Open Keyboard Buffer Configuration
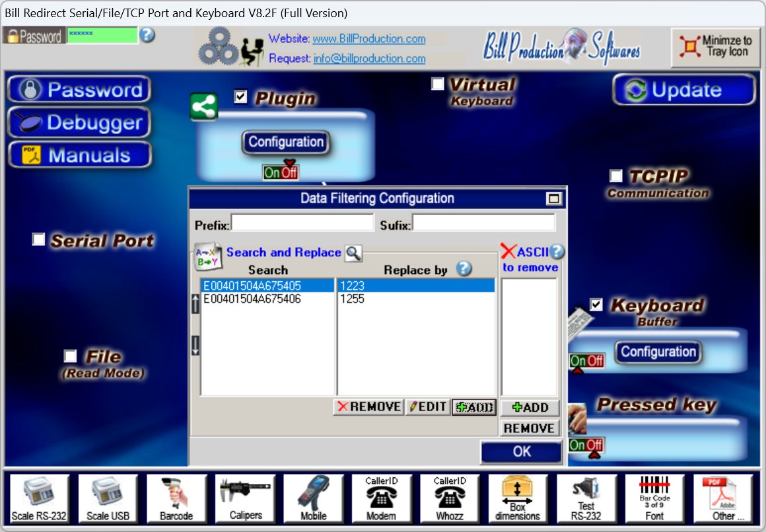The width and height of the screenshot is (766, 532). [x=658, y=352]
